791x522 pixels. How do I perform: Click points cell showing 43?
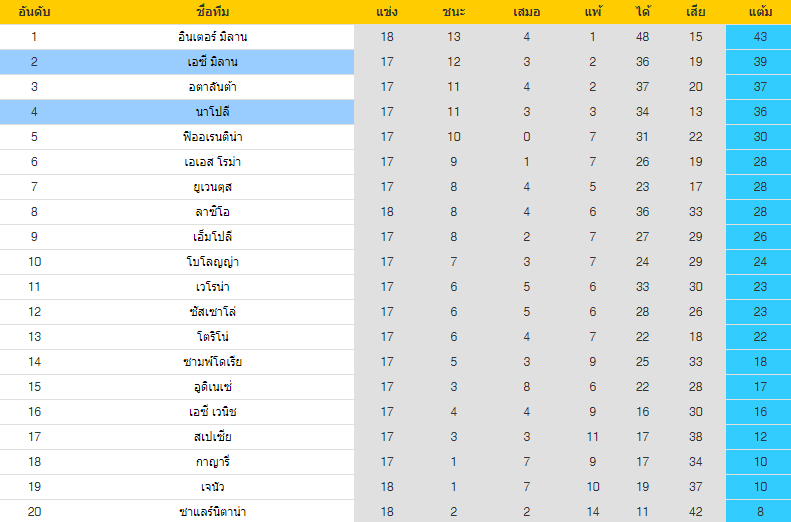(x=758, y=37)
